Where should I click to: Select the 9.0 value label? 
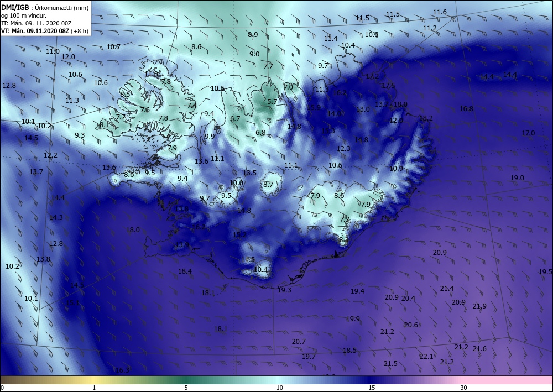[254, 54]
